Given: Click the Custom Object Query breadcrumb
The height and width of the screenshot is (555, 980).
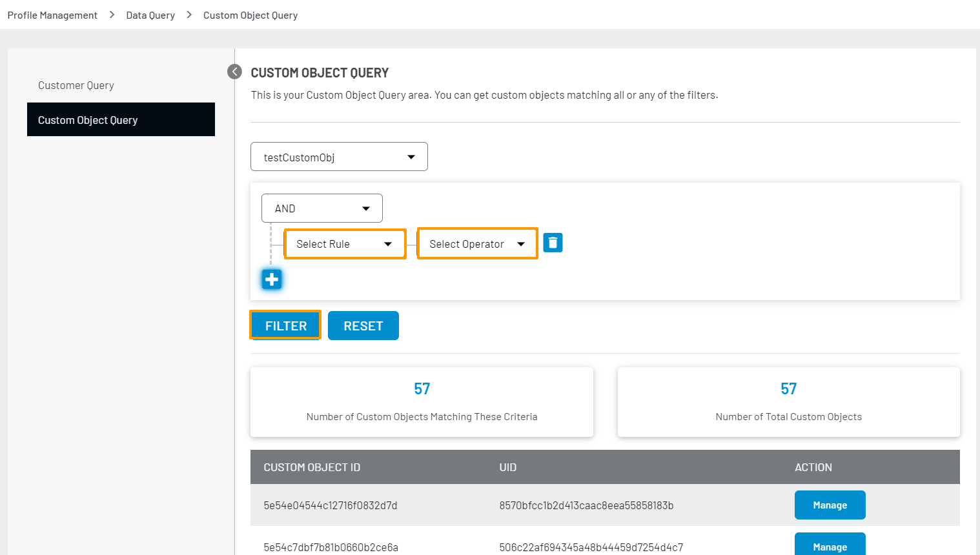Looking at the screenshot, I should pyautogui.click(x=250, y=15).
